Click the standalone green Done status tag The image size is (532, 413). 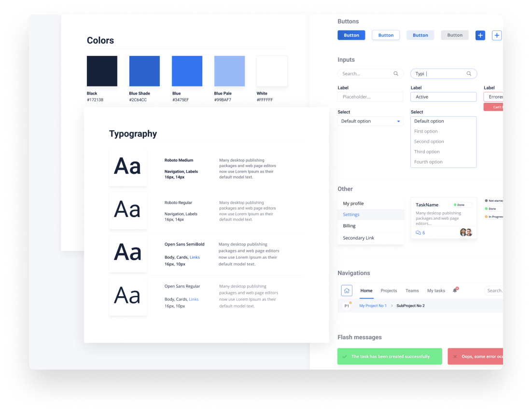(x=493, y=209)
